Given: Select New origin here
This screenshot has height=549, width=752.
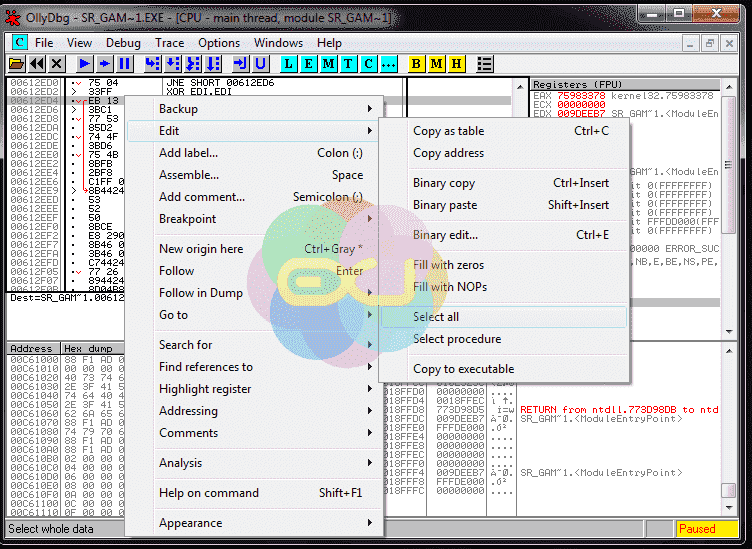Looking at the screenshot, I should pos(255,249).
